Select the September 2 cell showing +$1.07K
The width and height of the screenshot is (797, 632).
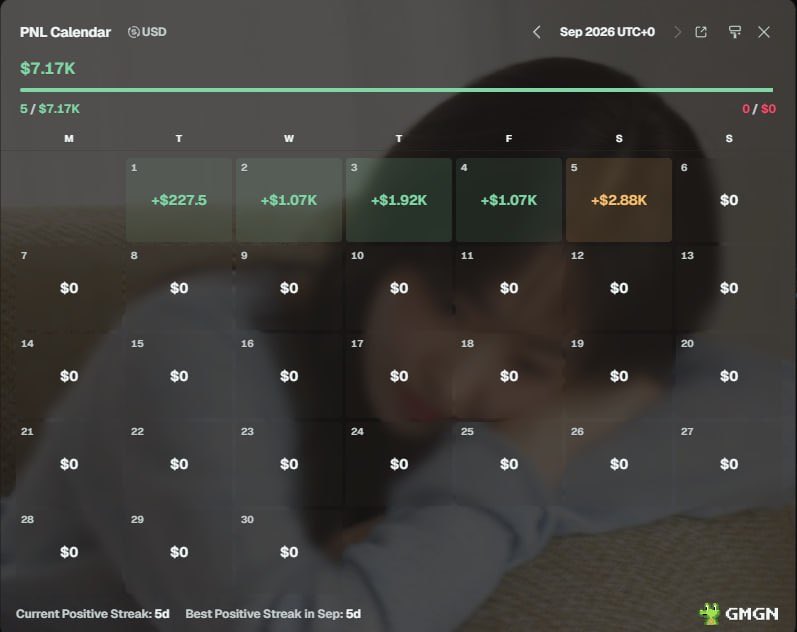point(289,200)
